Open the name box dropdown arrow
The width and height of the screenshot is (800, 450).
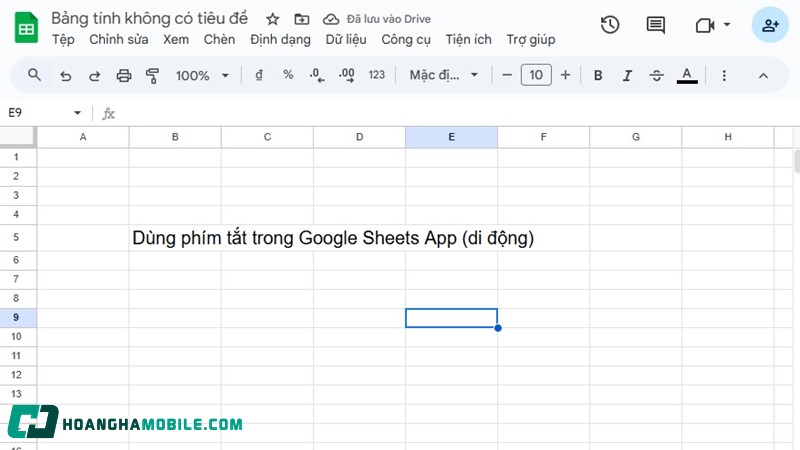tap(78, 113)
